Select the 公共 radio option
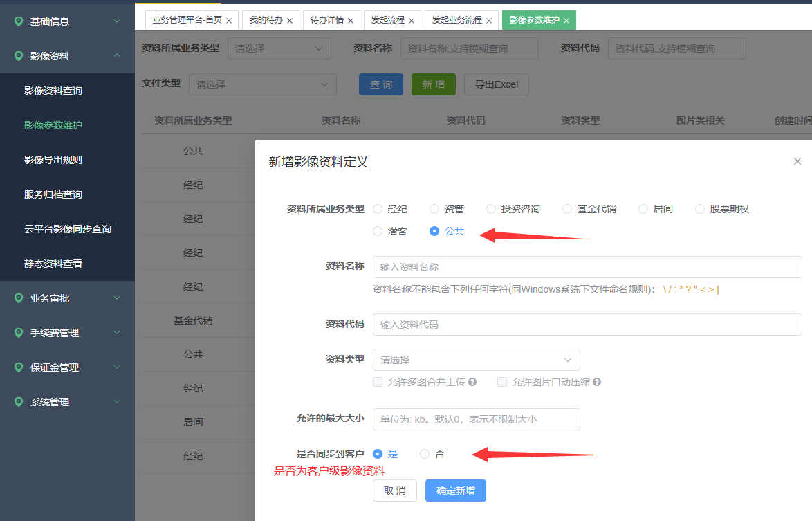 point(434,232)
